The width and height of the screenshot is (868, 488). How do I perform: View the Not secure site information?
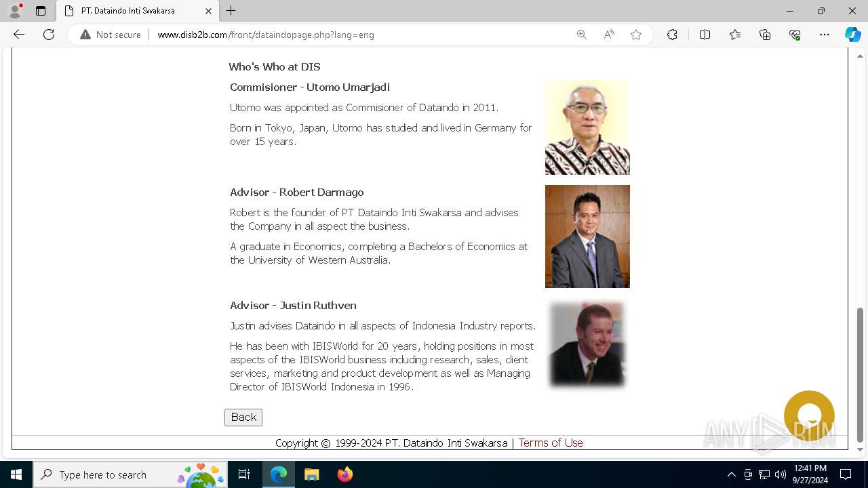click(111, 35)
